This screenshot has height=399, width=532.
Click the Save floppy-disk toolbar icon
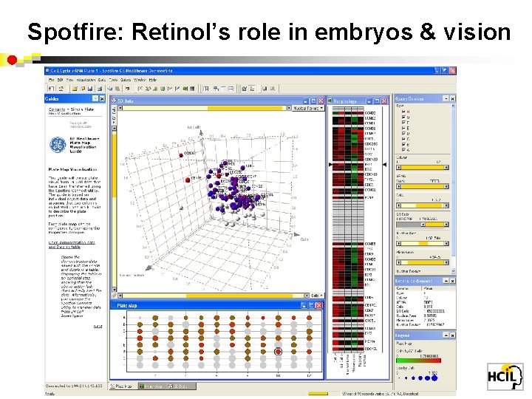(90, 89)
